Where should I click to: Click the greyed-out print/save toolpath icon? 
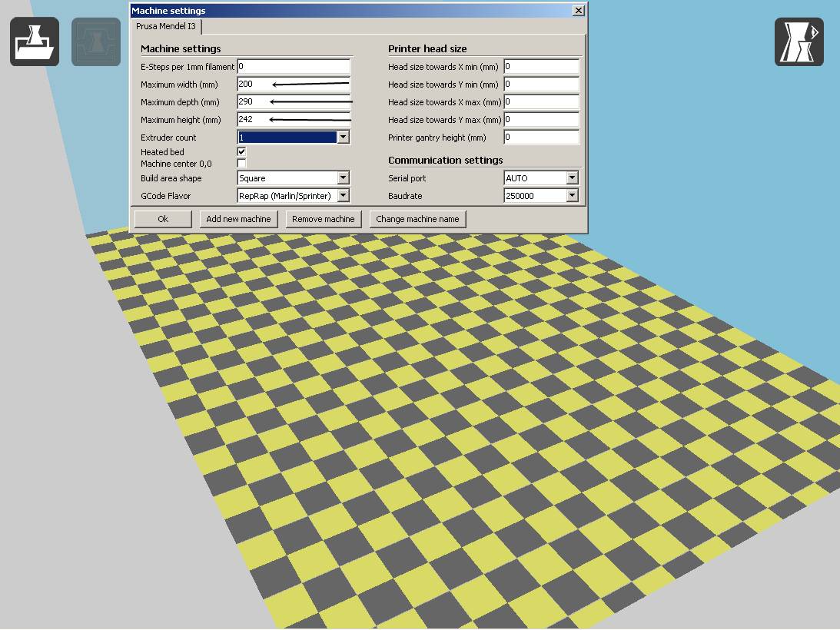96,41
